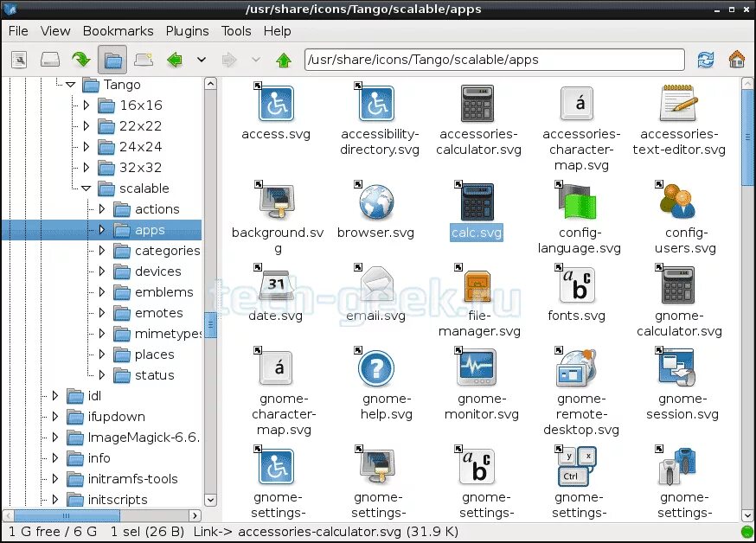This screenshot has width=756, height=543.
Task: Select email.svg envelope icon
Action: (376, 284)
